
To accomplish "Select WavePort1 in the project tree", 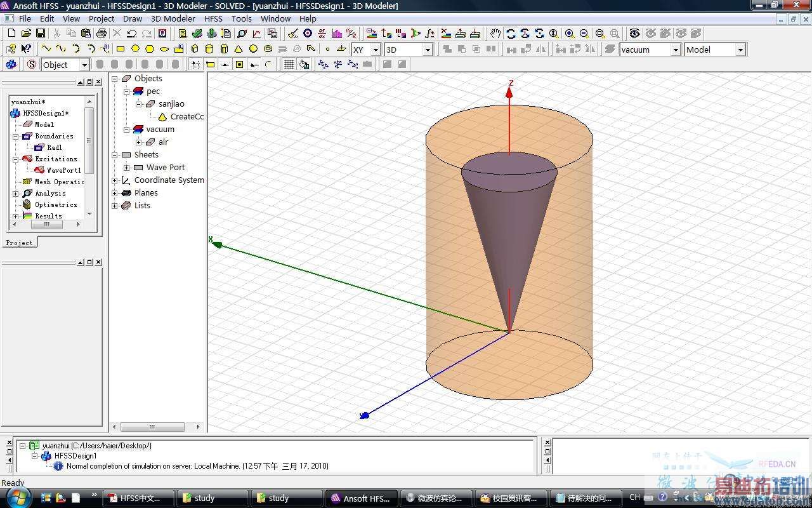I will [x=63, y=170].
